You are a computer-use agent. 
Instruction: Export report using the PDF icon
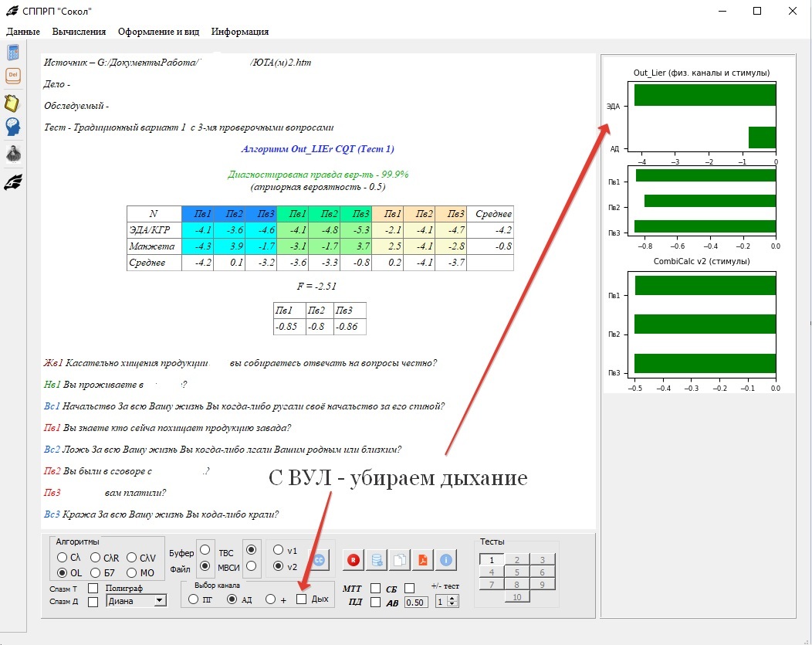click(x=423, y=560)
